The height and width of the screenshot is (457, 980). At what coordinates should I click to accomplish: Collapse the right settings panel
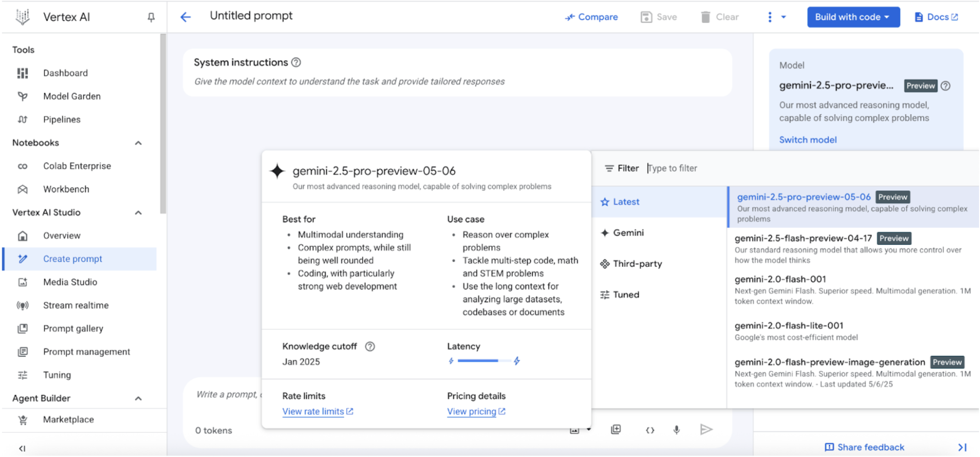(962, 447)
